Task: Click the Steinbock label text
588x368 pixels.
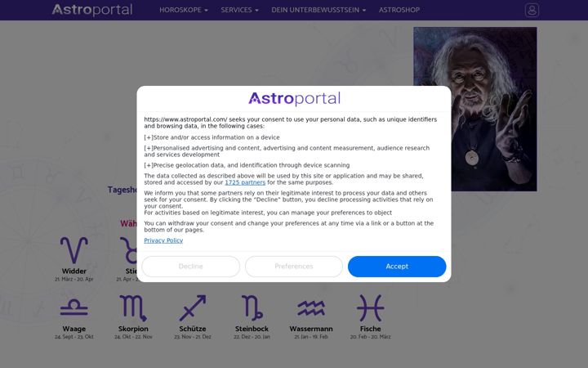Action: pos(252,329)
